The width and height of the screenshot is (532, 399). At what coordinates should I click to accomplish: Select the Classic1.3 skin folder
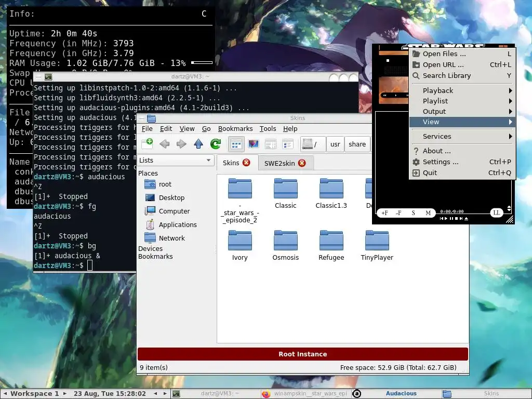[331, 193]
